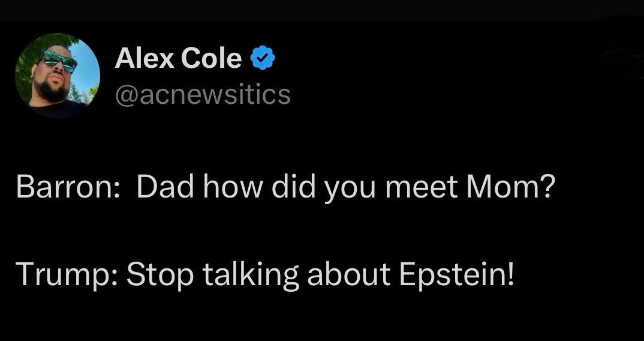Screen dimensions: 644x341
Task: Open the @acnewsitics handle link
Action: 203,94
